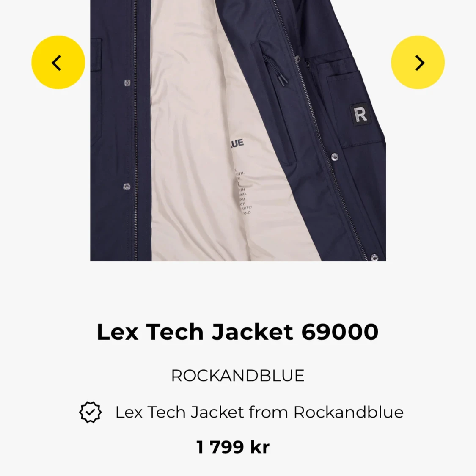Click the lower snap button on left placket
This screenshot has height=476, width=476.
click(127, 187)
